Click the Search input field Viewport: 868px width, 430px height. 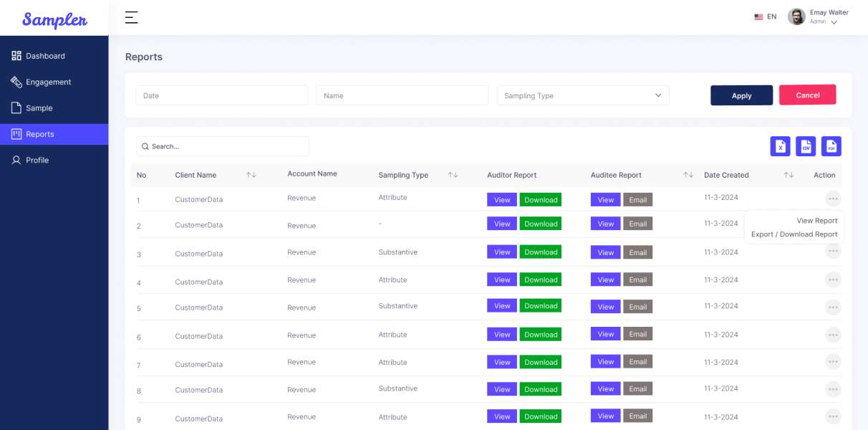click(223, 146)
